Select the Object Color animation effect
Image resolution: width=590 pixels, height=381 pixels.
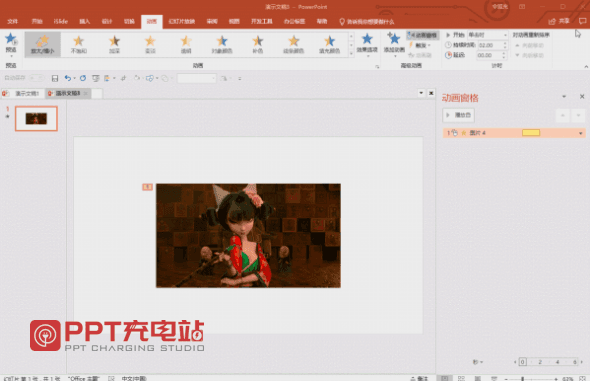222,44
